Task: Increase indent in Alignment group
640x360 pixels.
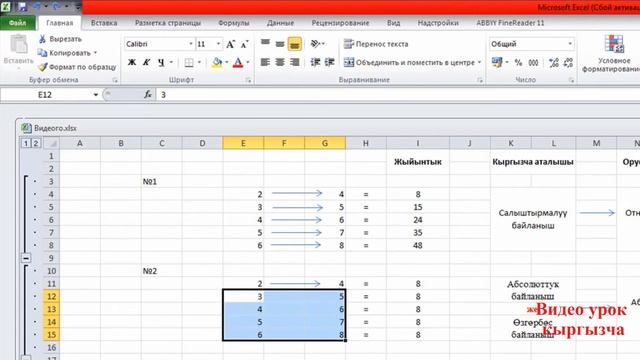Action: [330, 62]
